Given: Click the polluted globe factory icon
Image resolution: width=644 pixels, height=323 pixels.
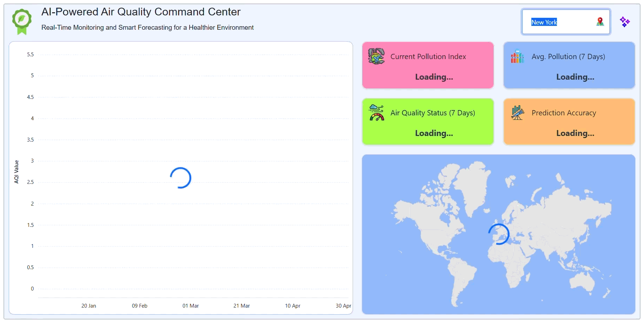Looking at the screenshot, I should pyautogui.click(x=376, y=57).
